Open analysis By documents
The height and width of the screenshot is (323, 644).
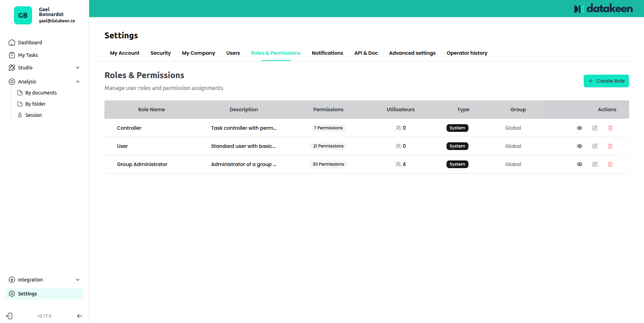click(41, 92)
